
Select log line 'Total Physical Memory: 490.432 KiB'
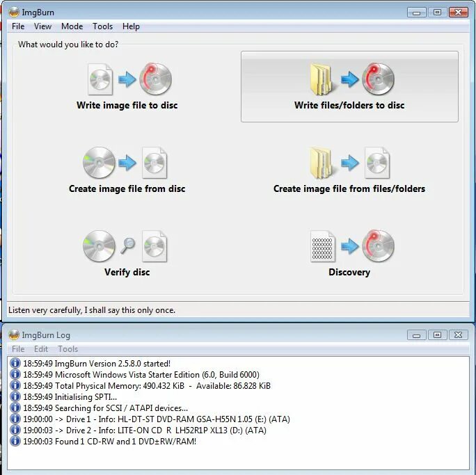[x=147, y=386]
